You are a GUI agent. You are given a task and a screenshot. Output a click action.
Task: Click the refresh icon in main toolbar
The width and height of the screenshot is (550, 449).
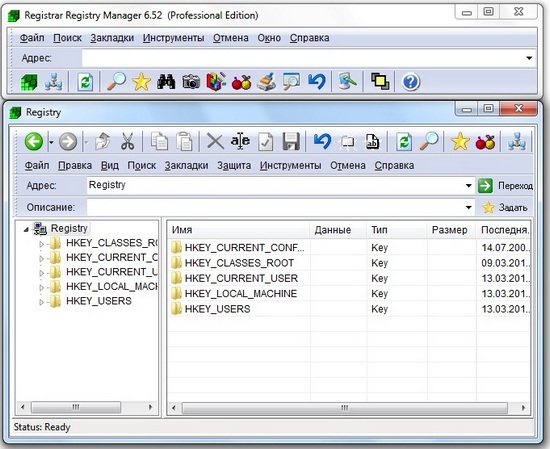pyautogui.click(x=85, y=82)
